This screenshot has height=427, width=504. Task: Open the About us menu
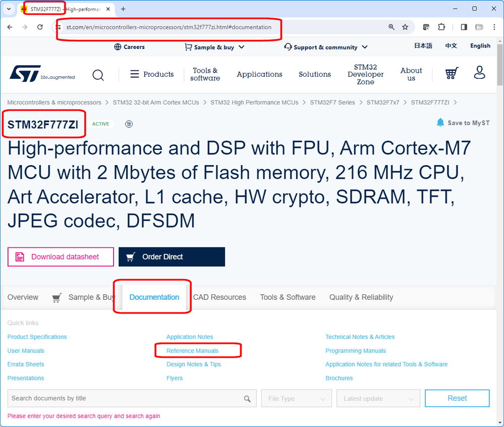[x=411, y=74]
